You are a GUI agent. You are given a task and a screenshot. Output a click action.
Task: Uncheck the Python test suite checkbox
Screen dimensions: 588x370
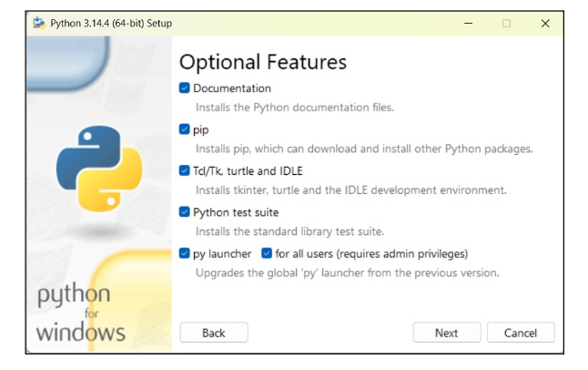pos(185,212)
